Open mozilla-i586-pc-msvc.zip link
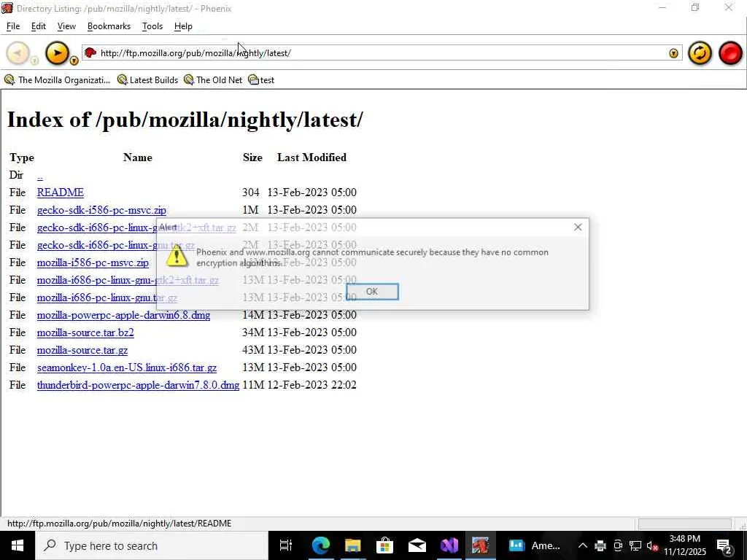The width and height of the screenshot is (747, 560). coord(93,262)
